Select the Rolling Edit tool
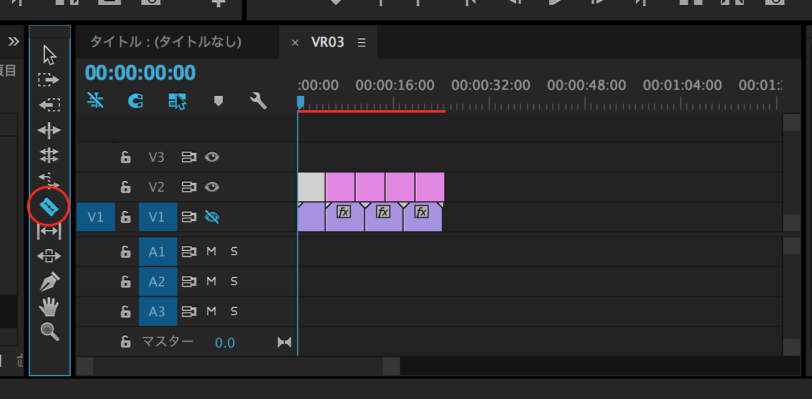This screenshot has height=399, width=812. [x=49, y=155]
